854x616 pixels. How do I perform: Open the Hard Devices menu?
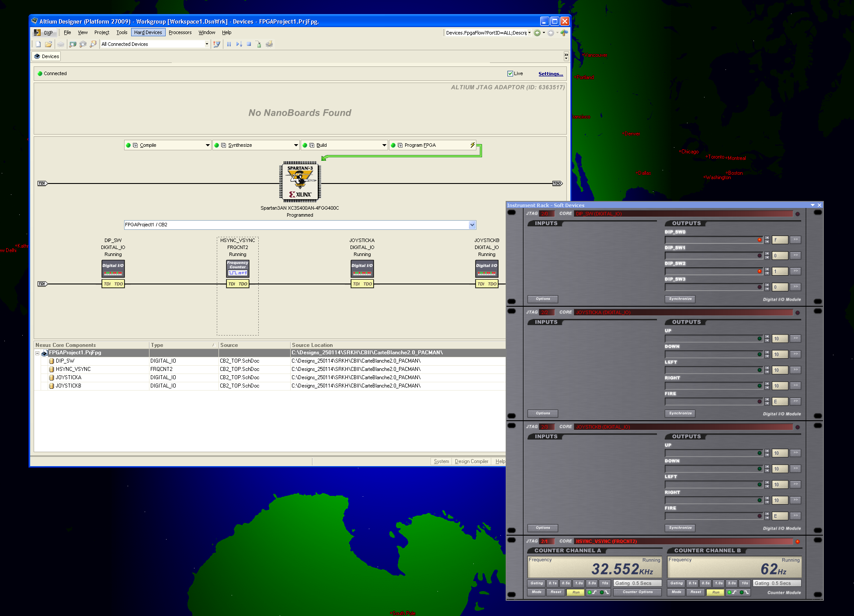click(x=148, y=32)
